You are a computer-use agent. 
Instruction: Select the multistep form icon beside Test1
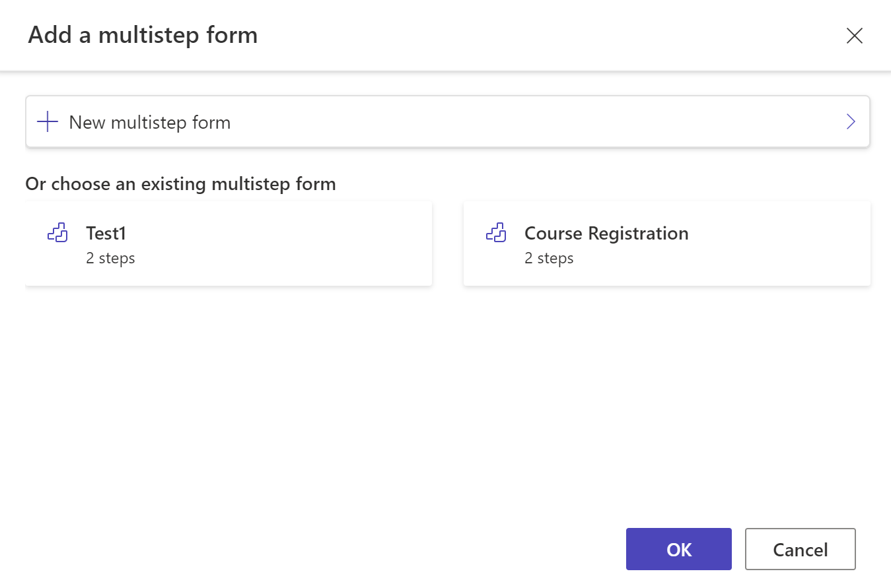click(x=58, y=232)
